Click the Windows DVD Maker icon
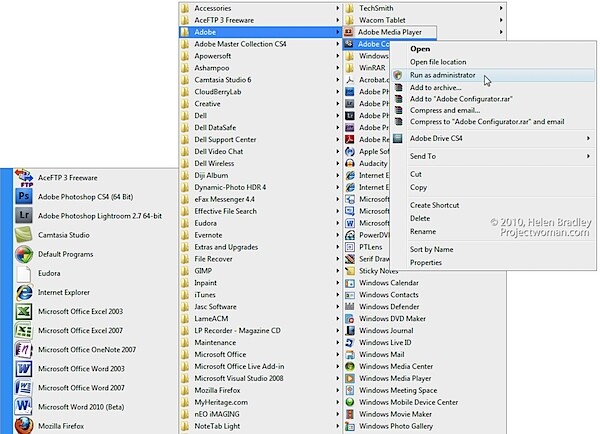 [350, 318]
